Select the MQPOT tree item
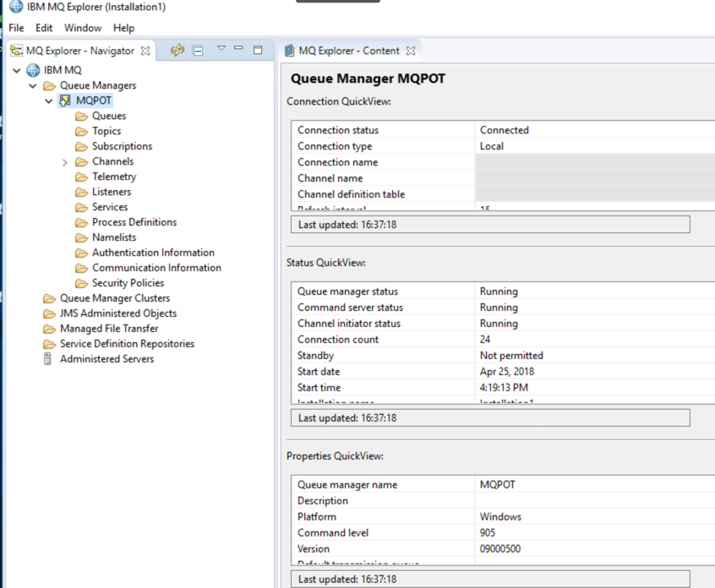The height and width of the screenshot is (588, 715). (94, 101)
